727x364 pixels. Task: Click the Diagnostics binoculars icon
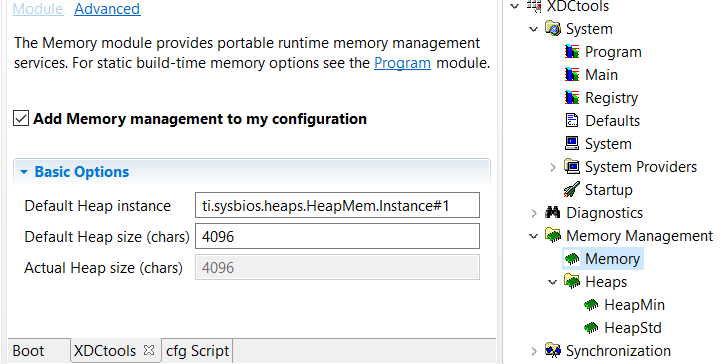click(553, 212)
